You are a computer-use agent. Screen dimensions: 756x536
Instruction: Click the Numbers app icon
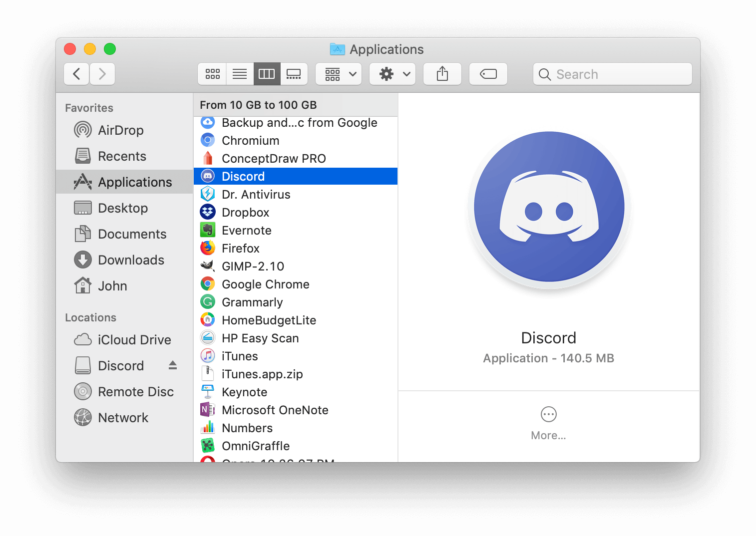click(208, 428)
